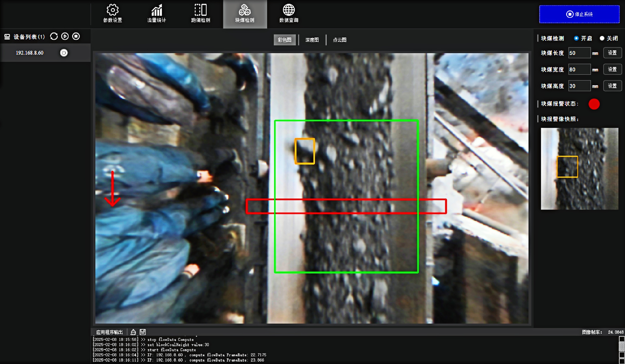Screen dimensions: 625x364
Task: Switch to the 点云图 view tab
Action: [x=340, y=40]
